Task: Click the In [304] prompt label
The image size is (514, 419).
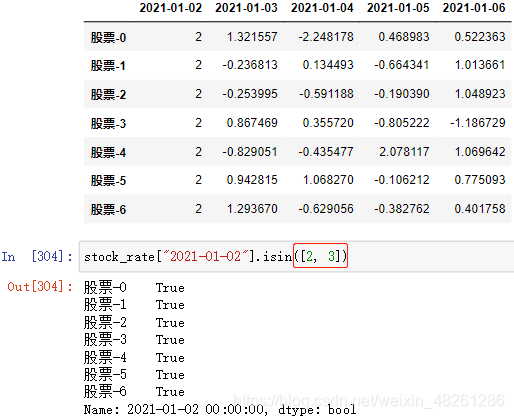Action: [x=37, y=256]
